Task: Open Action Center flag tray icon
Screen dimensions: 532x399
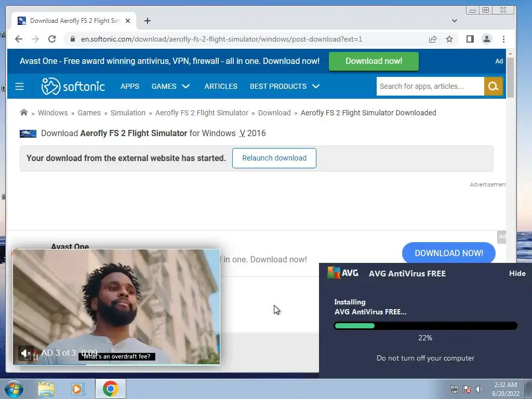Action: coord(467,389)
